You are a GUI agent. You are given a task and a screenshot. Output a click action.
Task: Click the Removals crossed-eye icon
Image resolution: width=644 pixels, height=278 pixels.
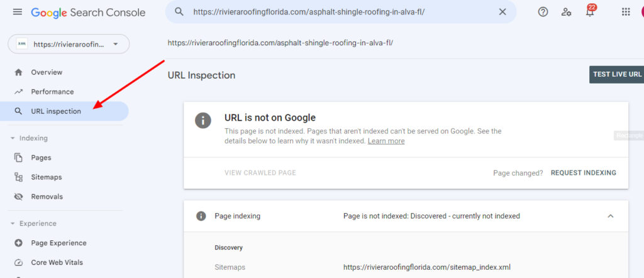[x=18, y=197]
